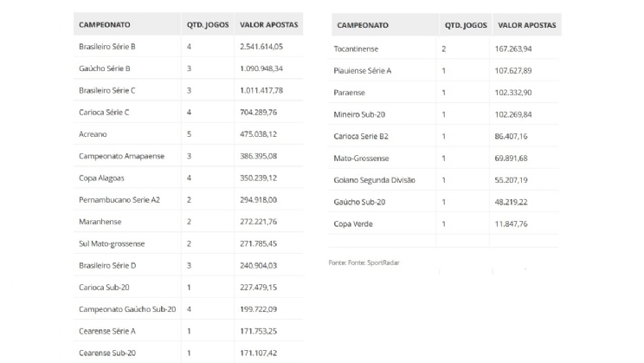Click the Copa Alagoas entry
Screen dimensions: 644x363
pos(100,178)
